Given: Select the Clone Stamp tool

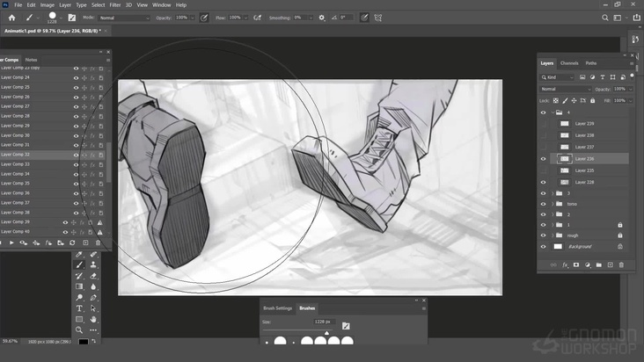Looking at the screenshot, I should coord(93,264).
